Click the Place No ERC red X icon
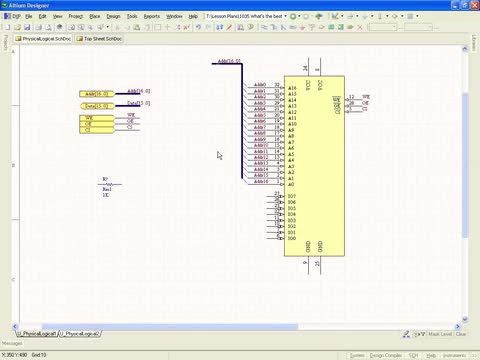 359,27
